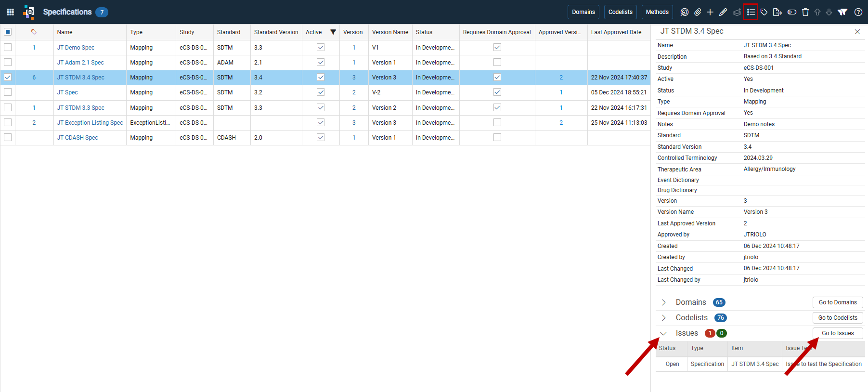This screenshot has height=392, width=868.
Task: Check the JT CDASH Spec row checkbox
Action: click(x=8, y=137)
